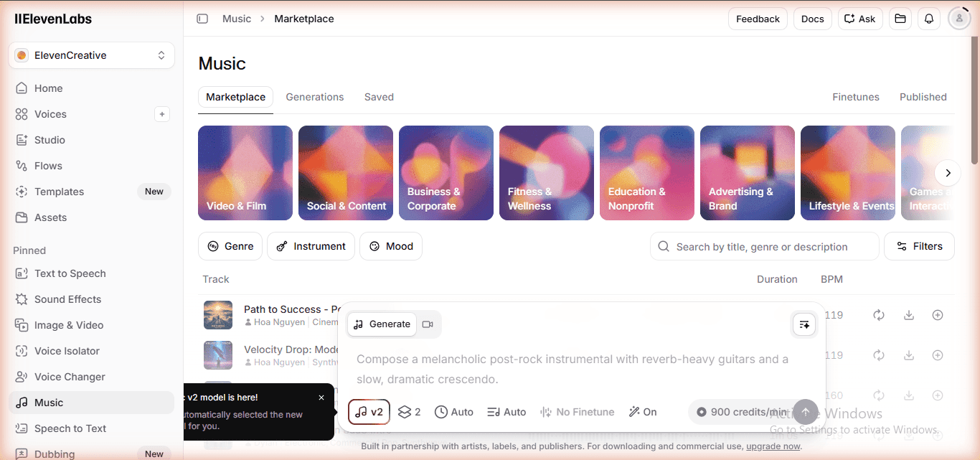
Task: Open the Video & Film category card
Action: pos(245,173)
